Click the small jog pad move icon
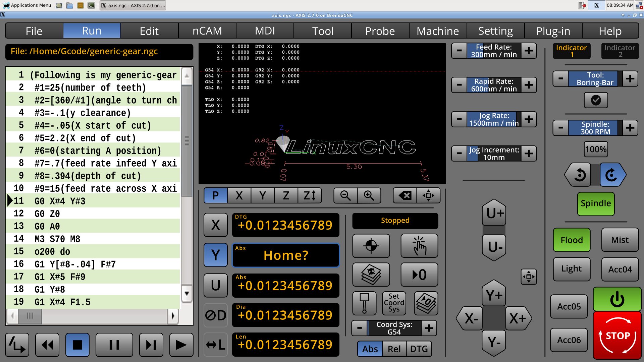This screenshot has height=362, width=644. click(529, 277)
